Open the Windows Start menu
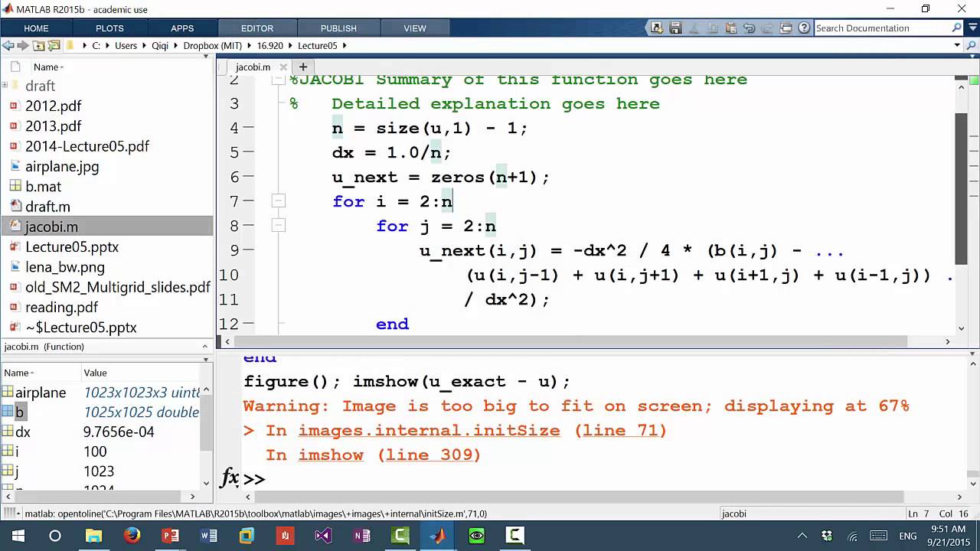The height and width of the screenshot is (551, 980). click(x=18, y=536)
